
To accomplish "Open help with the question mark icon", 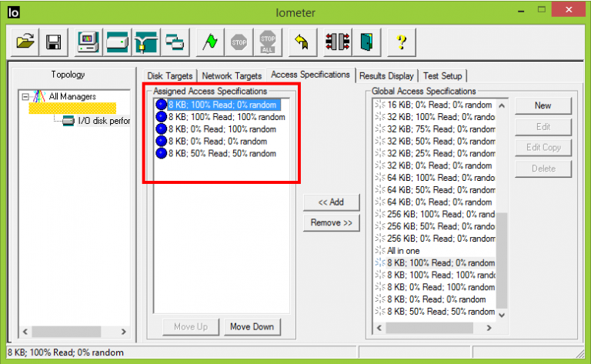I will tap(401, 42).
